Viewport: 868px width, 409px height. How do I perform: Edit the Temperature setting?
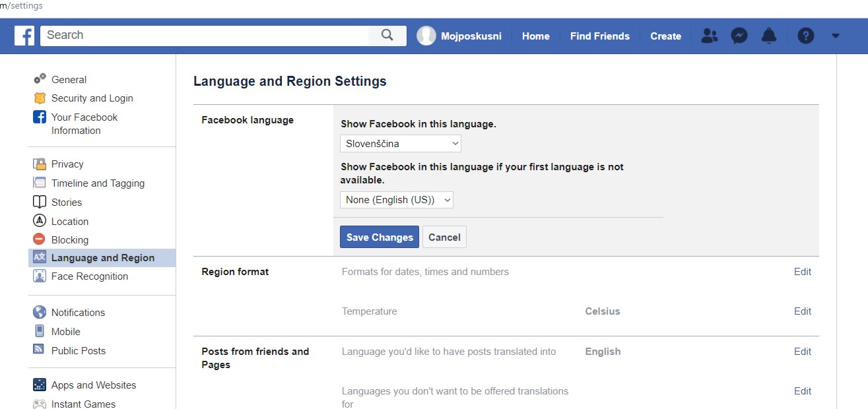click(x=802, y=311)
